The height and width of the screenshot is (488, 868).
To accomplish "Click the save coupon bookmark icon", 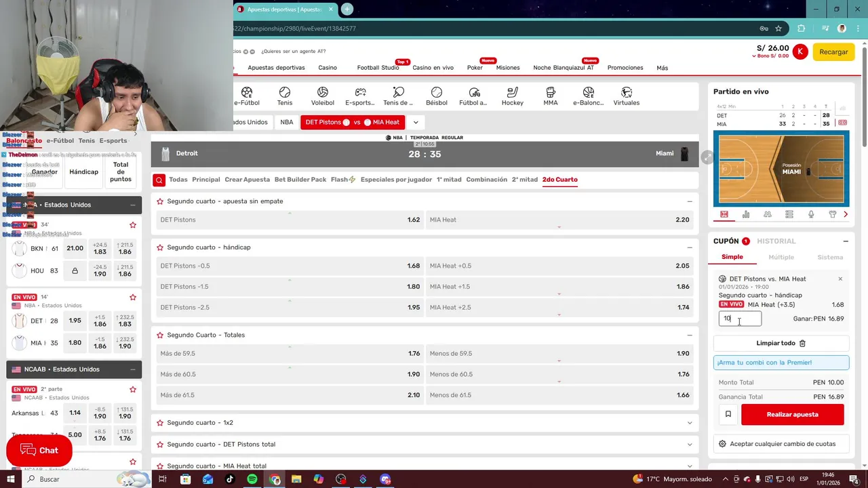I will (728, 414).
